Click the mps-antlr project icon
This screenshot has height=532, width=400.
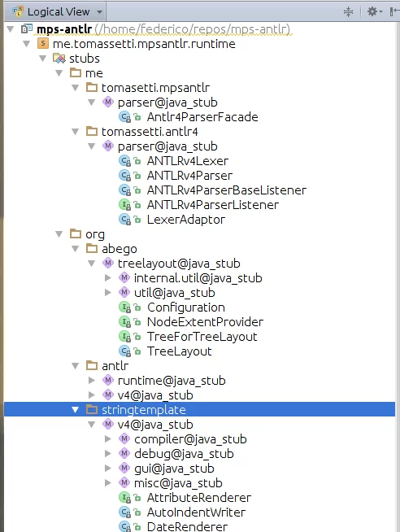click(27, 28)
